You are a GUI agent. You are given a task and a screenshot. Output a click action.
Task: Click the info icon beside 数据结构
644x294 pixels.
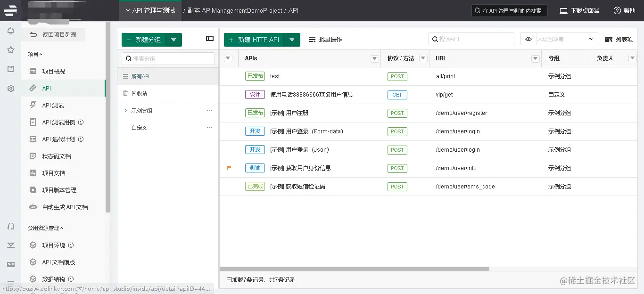click(71, 279)
